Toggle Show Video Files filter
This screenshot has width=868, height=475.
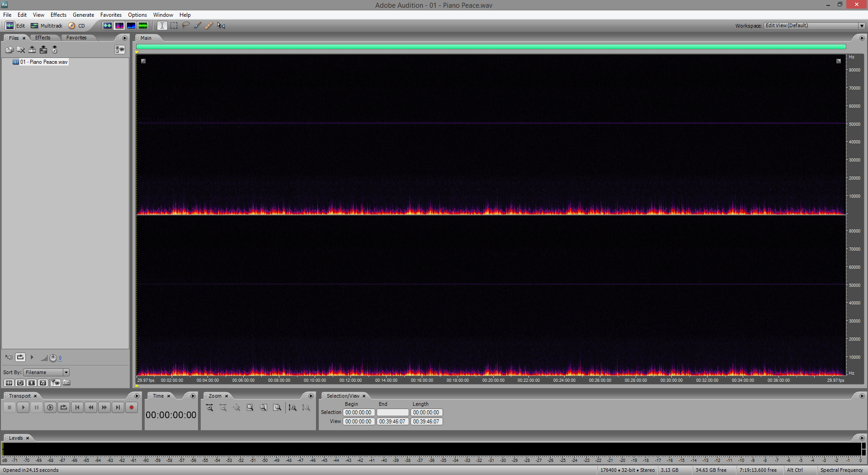point(32,383)
